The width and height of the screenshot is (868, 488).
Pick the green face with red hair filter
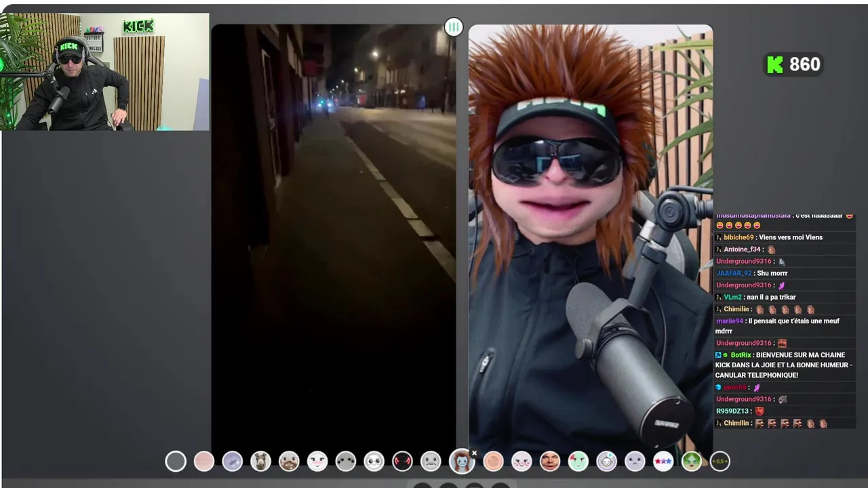[x=578, y=462]
